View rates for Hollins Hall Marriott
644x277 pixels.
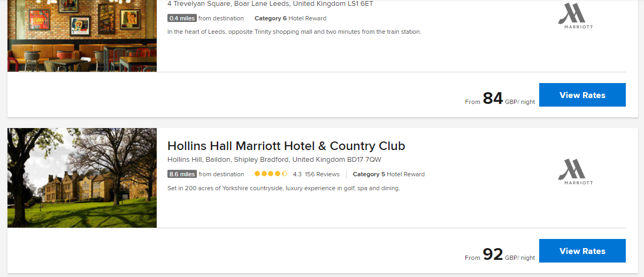click(x=582, y=251)
